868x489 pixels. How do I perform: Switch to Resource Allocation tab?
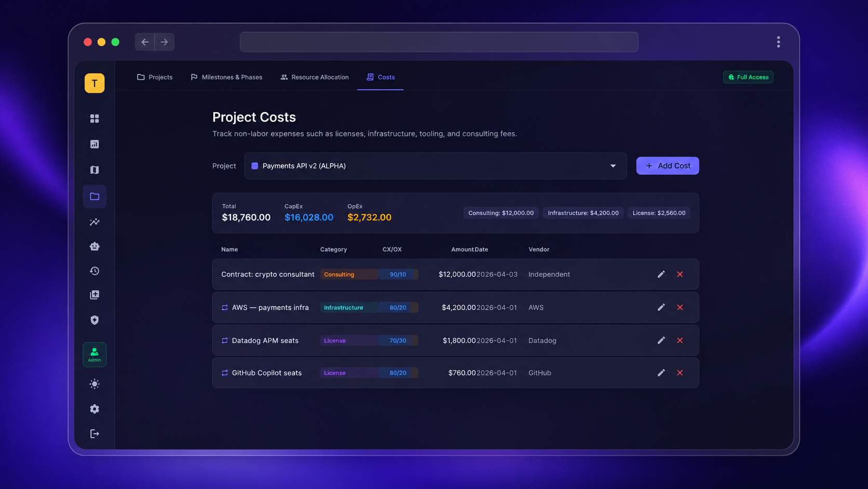point(315,77)
